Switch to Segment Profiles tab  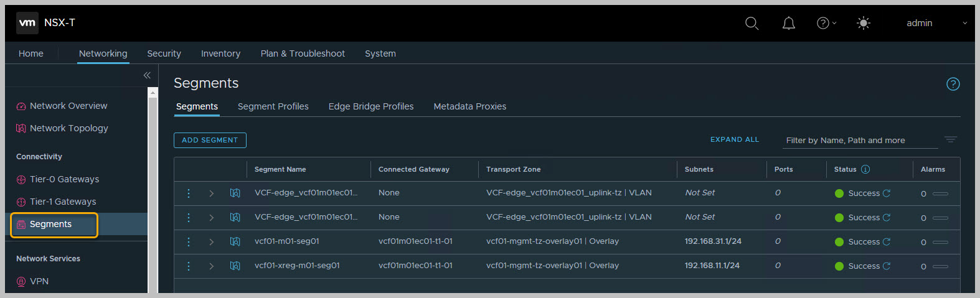(273, 106)
